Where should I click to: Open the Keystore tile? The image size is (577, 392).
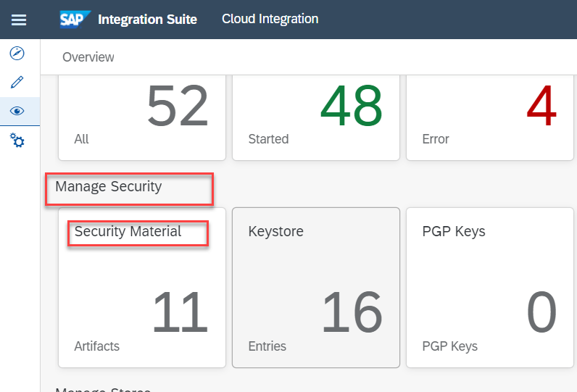click(x=315, y=287)
